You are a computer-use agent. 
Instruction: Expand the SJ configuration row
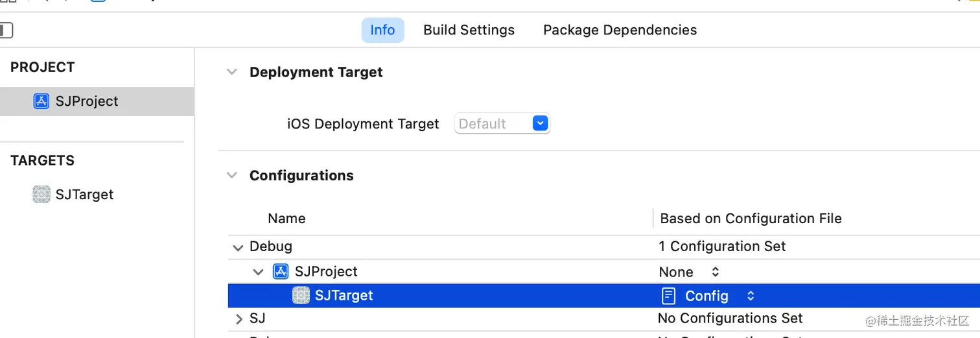coord(239,319)
